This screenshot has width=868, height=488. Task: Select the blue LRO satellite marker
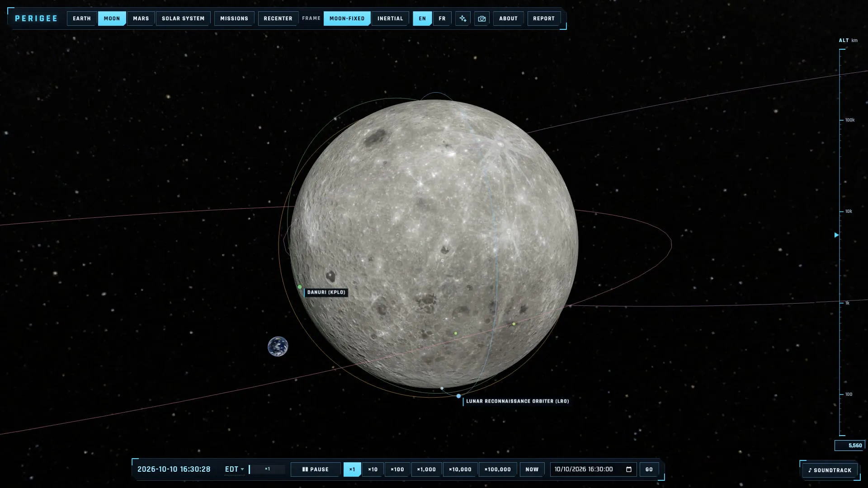click(458, 396)
